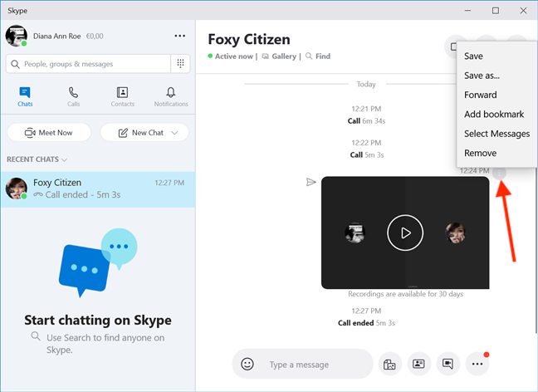Play the call recording
The image size is (538, 392).
(x=405, y=233)
